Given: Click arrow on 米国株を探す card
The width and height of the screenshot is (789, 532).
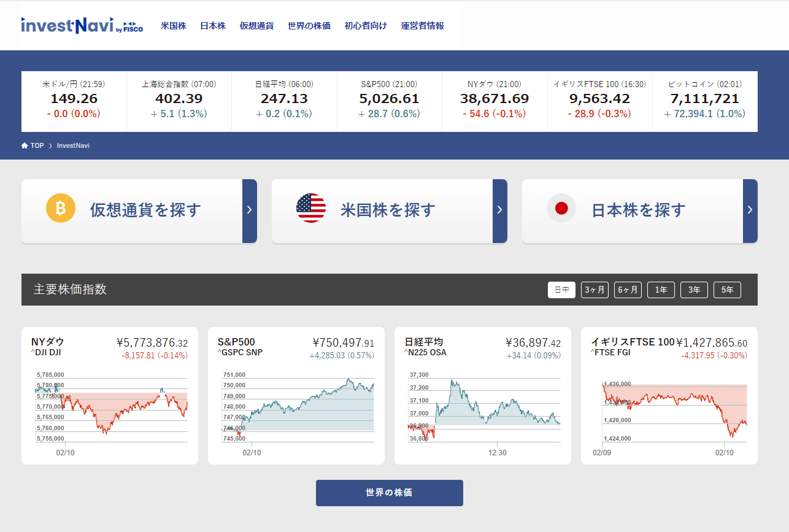Looking at the screenshot, I should [x=500, y=210].
